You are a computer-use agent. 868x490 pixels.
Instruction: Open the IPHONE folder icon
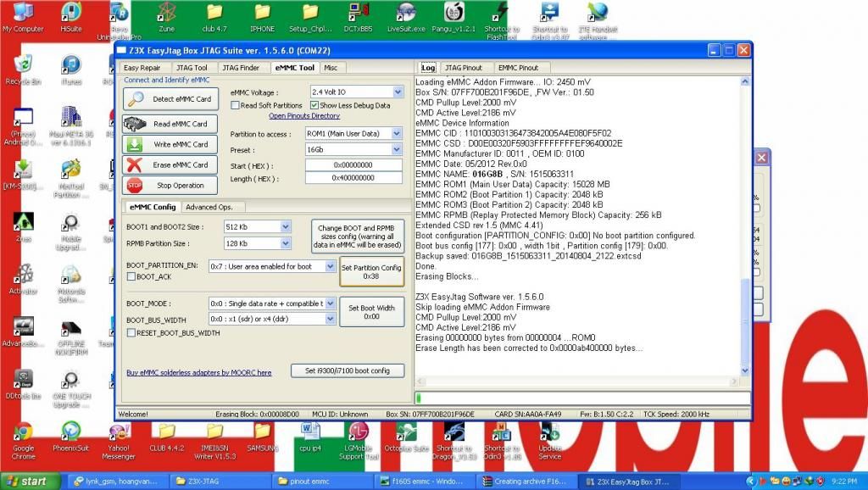coord(263,18)
